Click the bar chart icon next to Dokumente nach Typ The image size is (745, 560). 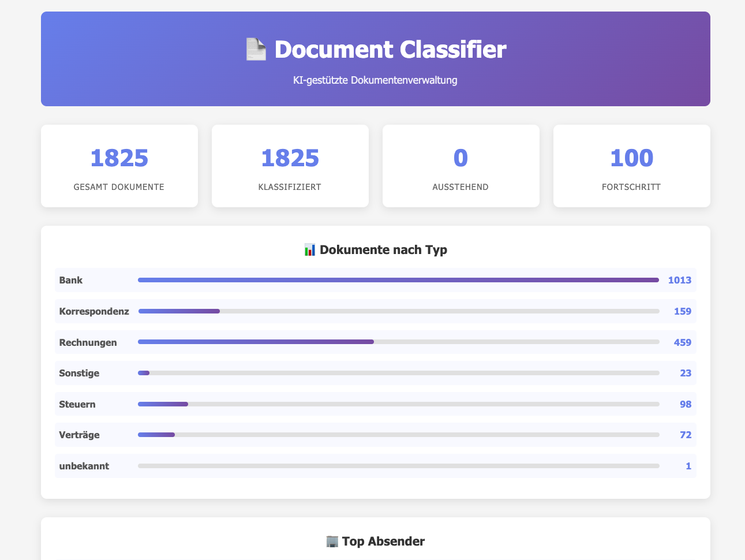311,249
